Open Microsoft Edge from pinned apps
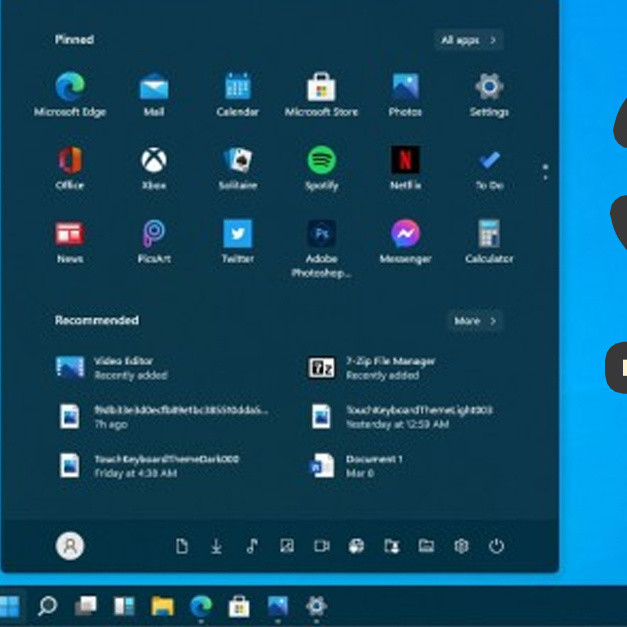Image resolution: width=627 pixels, height=627 pixels. pos(70,94)
